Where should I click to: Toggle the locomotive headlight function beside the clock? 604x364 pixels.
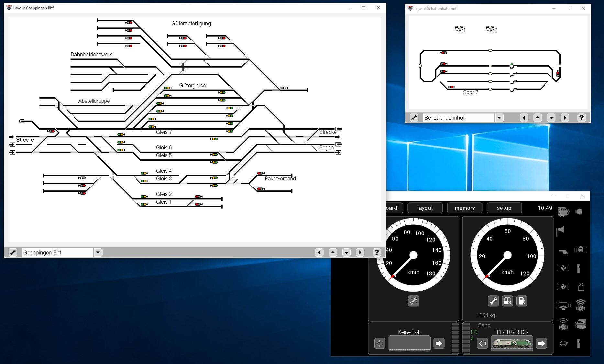click(x=563, y=212)
